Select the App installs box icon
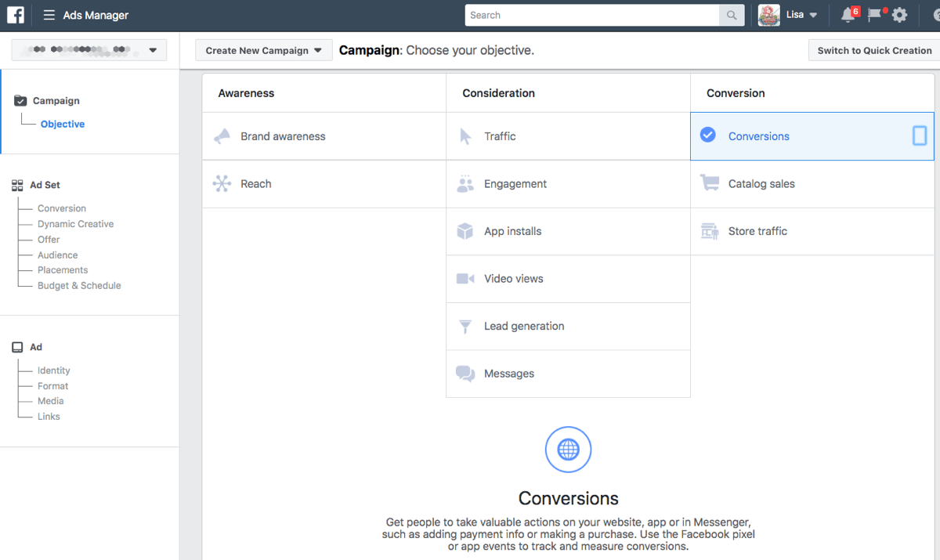 pos(465,231)
